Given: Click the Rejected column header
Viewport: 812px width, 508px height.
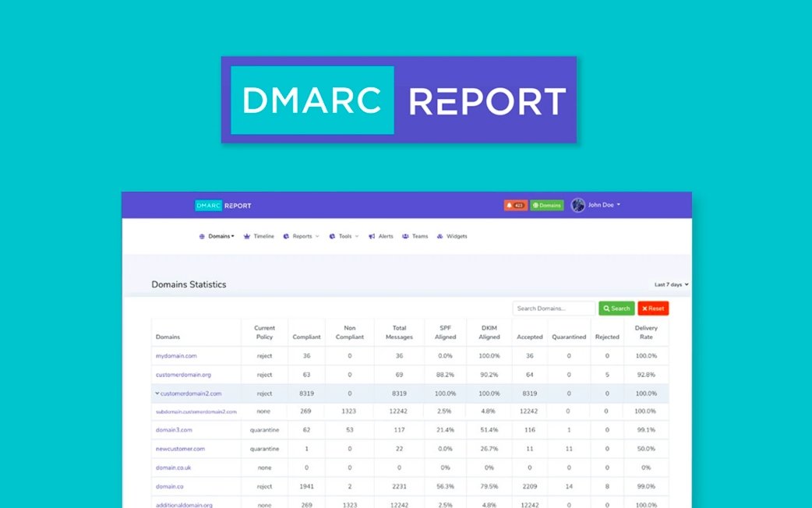Looking at the screenshot, I should click(x=608, y=337).
